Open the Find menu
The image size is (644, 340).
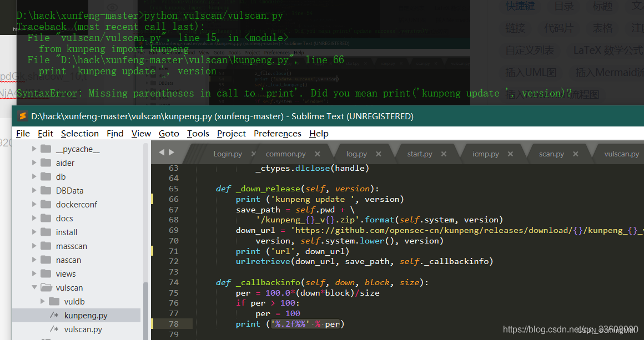(x=115, y=134)
